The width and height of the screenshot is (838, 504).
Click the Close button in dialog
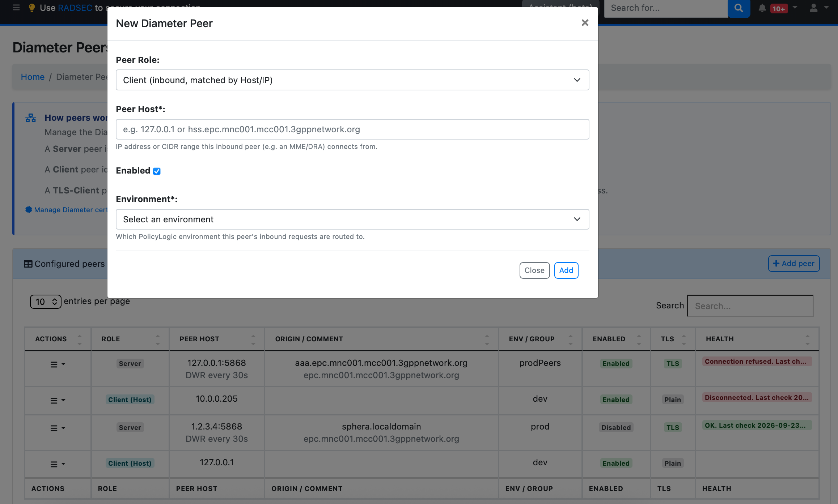point(534,270)
